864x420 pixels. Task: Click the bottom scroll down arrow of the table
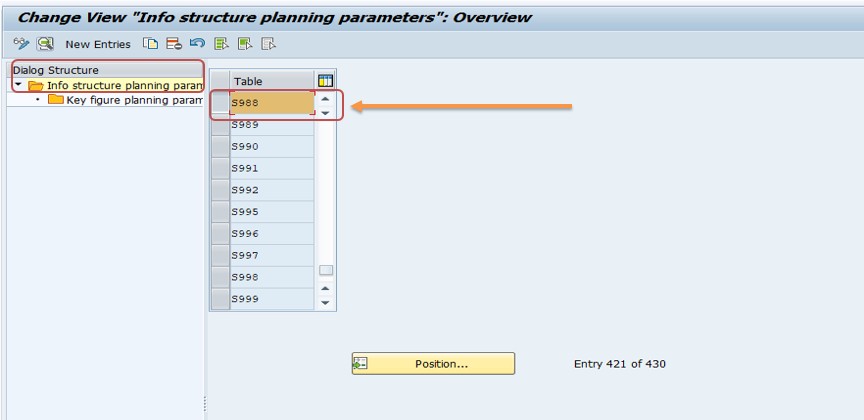325,303
